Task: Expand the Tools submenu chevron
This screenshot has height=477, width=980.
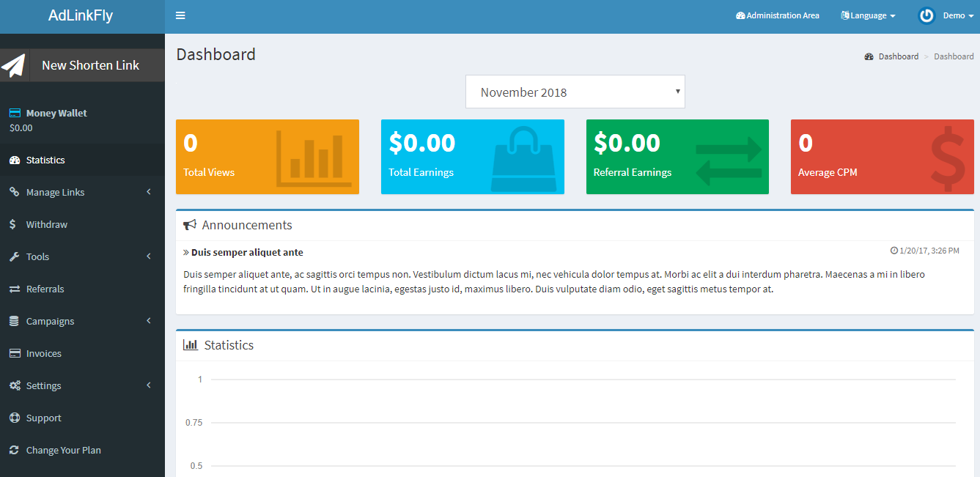Action: tap(149, 256)
